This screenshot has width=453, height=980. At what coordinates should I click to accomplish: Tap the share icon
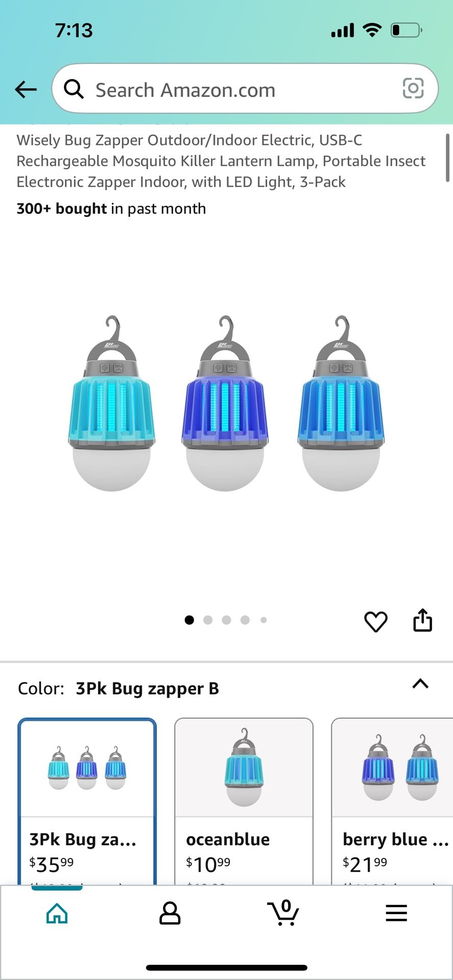(422, 620)
